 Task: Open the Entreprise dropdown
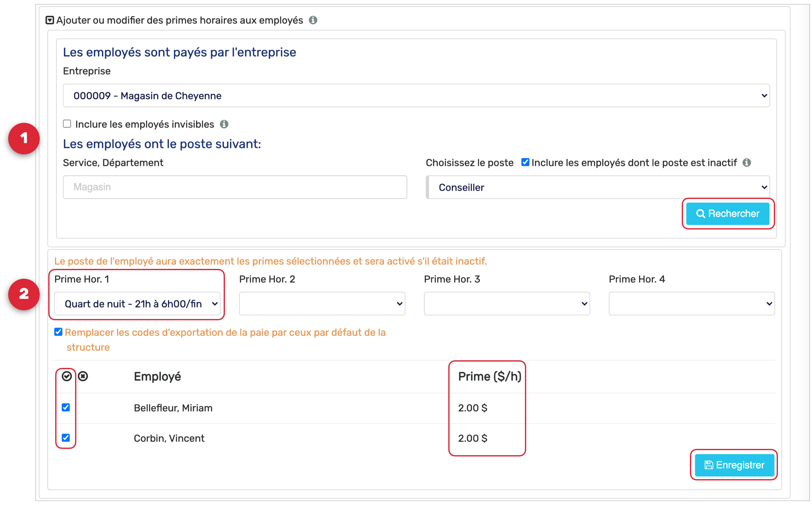(416, 96)
